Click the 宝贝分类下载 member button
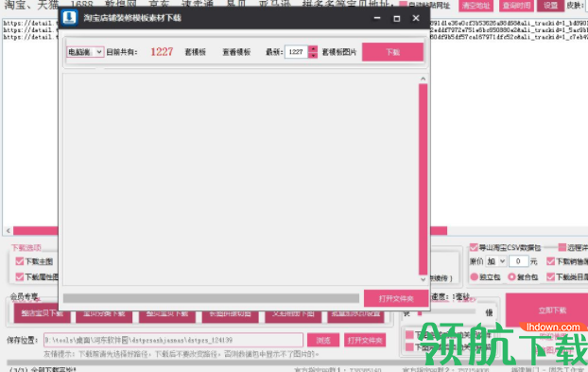Image resolution: width=588 pixels, height=372 pixels. [104, 316]
